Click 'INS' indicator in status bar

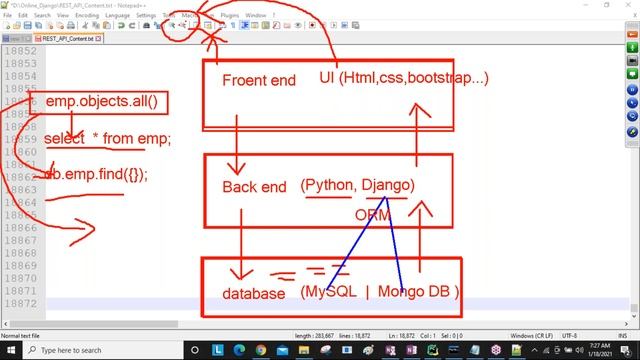[x=622, y=336]
